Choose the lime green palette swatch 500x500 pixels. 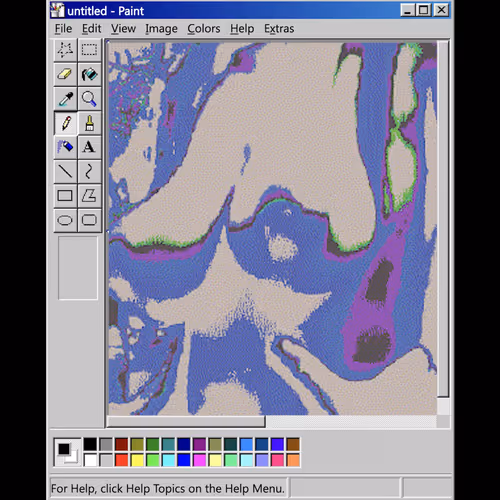[x=153, y=460]
